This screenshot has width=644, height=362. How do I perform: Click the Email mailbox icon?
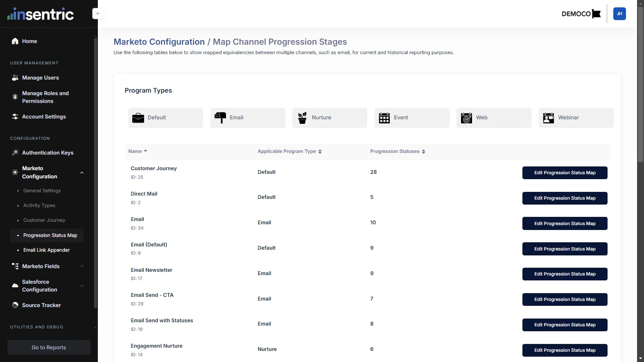220,118
